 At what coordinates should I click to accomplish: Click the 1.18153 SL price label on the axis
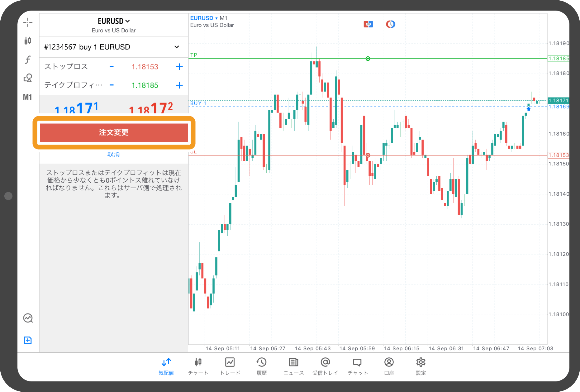point(559,155)
